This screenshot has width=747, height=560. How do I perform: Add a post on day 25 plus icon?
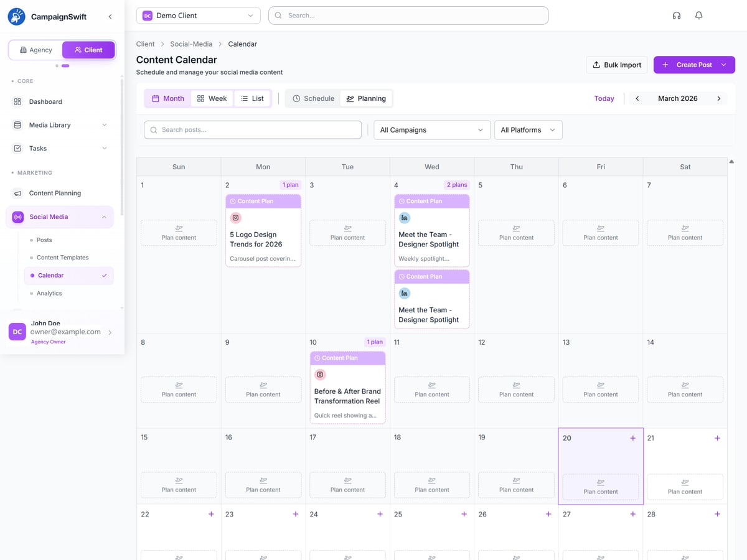[x=464, y=514]
